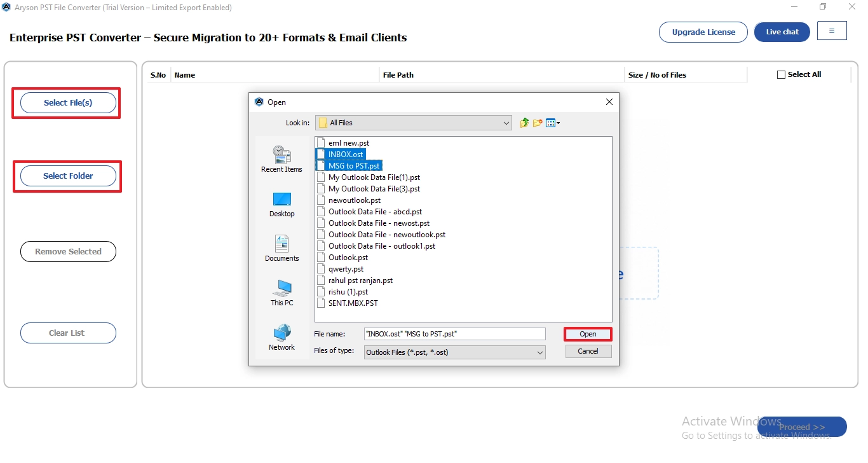Select INBOX.ost file
The height and width of the screenshot is (463, 868).
point(346,155)
